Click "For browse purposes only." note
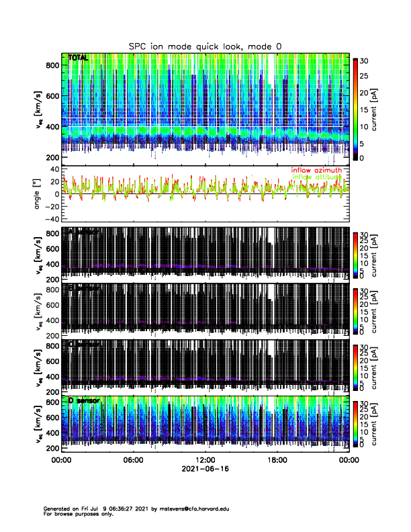The image size is (411, 532). click(x=75, y=514)
